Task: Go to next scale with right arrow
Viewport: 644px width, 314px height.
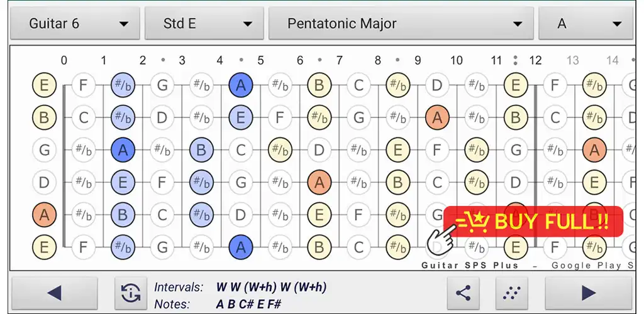Action: tap(589, 293)
